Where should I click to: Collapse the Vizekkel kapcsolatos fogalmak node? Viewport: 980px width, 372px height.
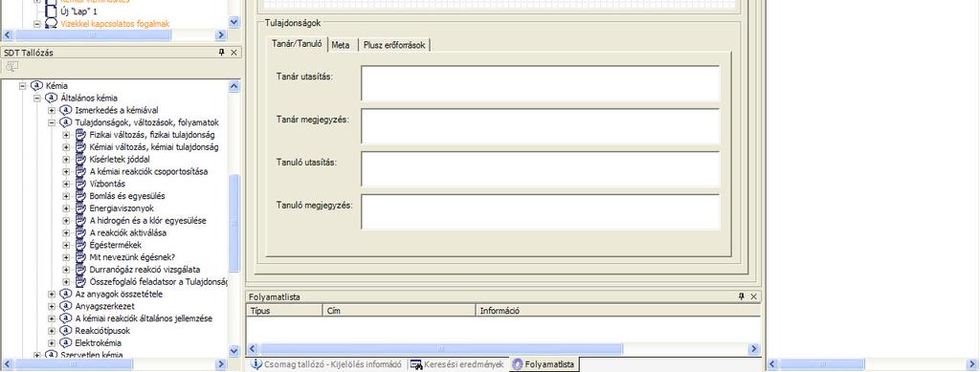click(x=37, y=24)
